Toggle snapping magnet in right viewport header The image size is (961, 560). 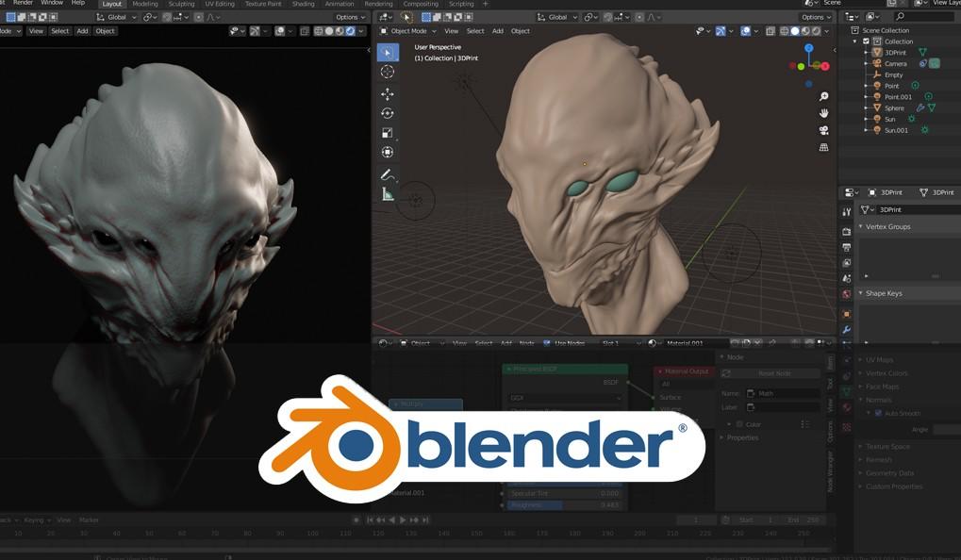coord(607,17)
